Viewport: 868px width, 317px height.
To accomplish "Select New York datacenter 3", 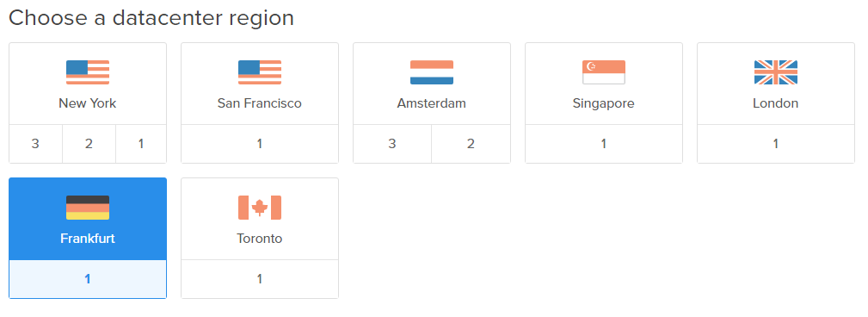I will coord(35,144).
